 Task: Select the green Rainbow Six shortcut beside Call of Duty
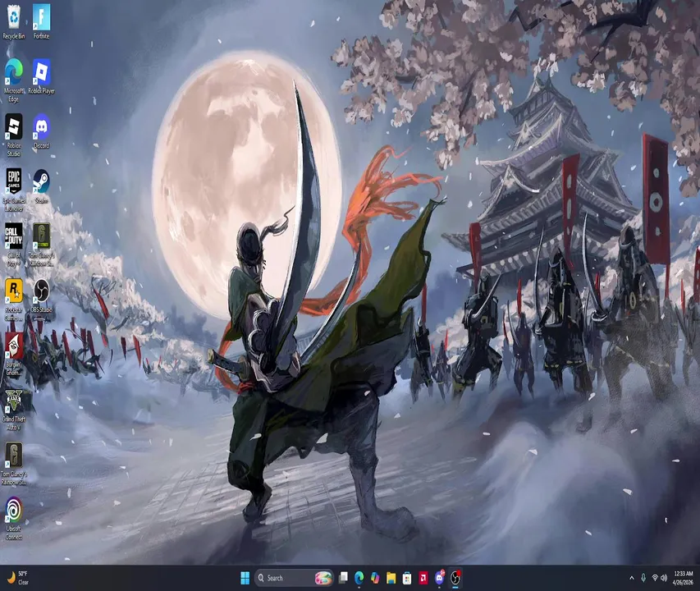point(42,245)
